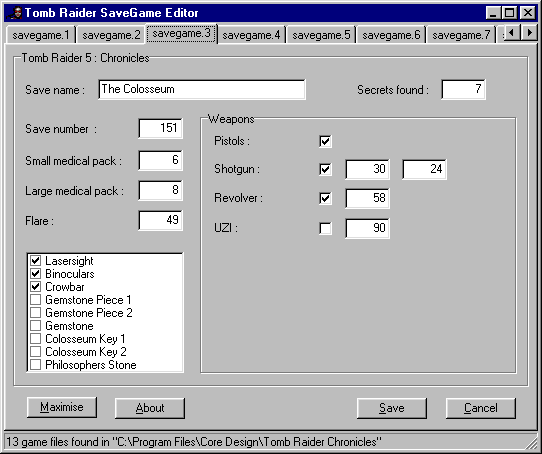This screenshot has height=454, width=542.
Task: Click the Save button
Action: click(x=392, y=408)
